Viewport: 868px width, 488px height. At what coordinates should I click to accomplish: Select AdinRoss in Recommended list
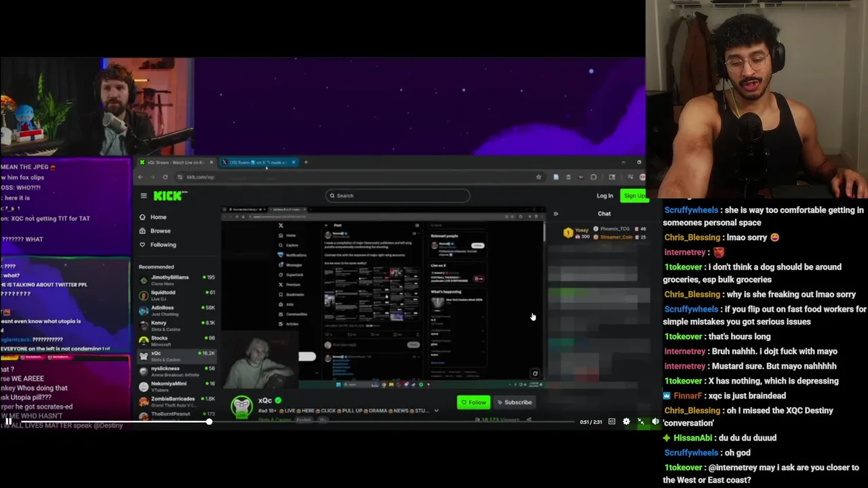coord(176,310)
